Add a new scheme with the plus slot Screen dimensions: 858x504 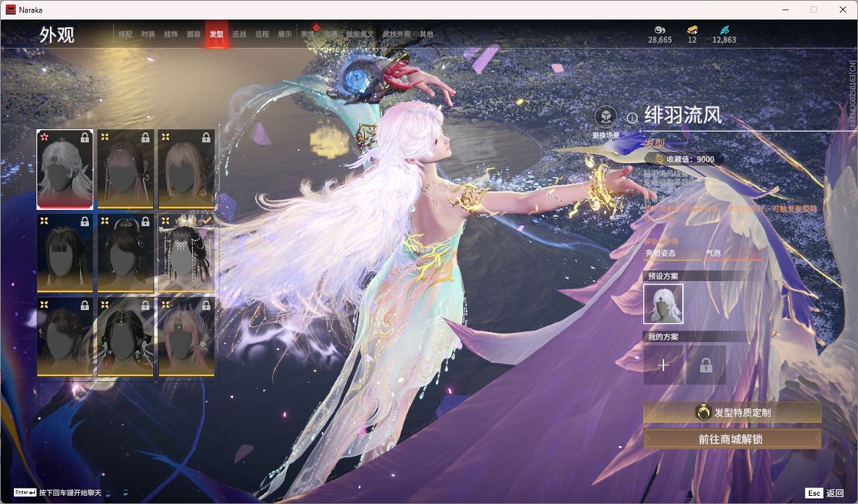[663, 365]
